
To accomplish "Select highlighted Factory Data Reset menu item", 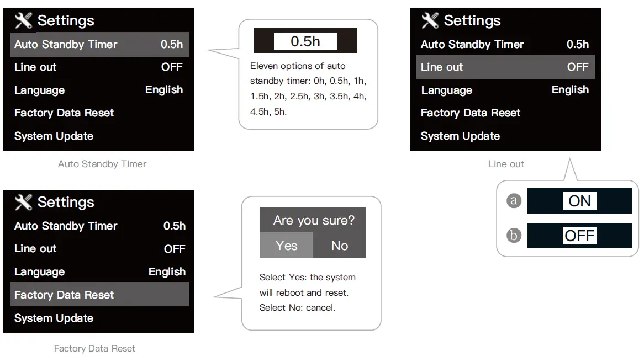I will (99, 295).
